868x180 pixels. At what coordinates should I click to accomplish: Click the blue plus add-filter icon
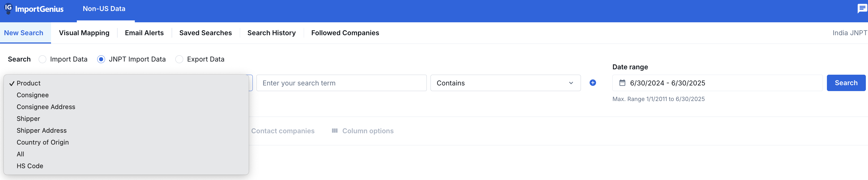pos(593,83)
